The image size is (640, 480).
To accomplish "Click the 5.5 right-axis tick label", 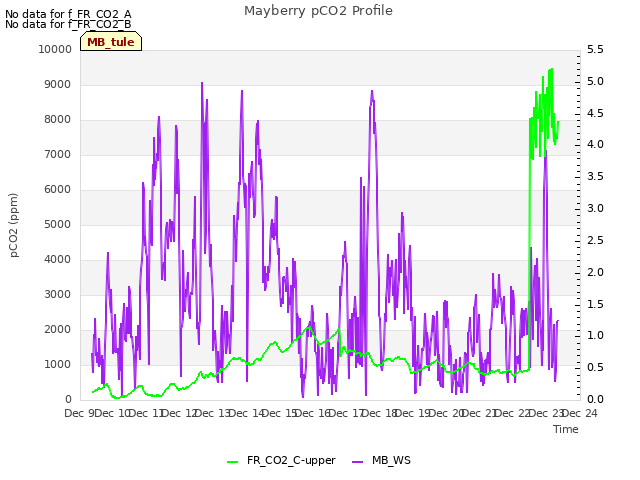I will click(x=595, y=49).
